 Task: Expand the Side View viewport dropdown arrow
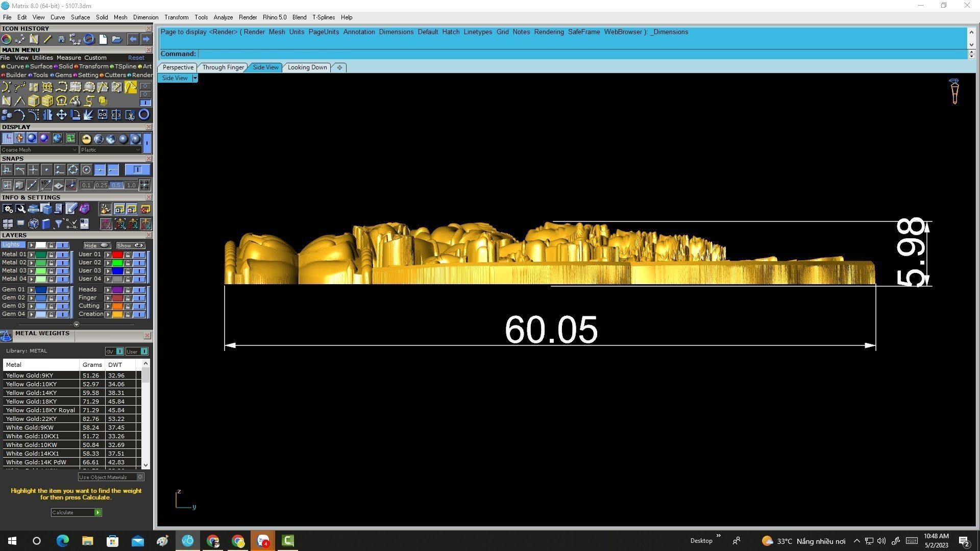(195, 78)
